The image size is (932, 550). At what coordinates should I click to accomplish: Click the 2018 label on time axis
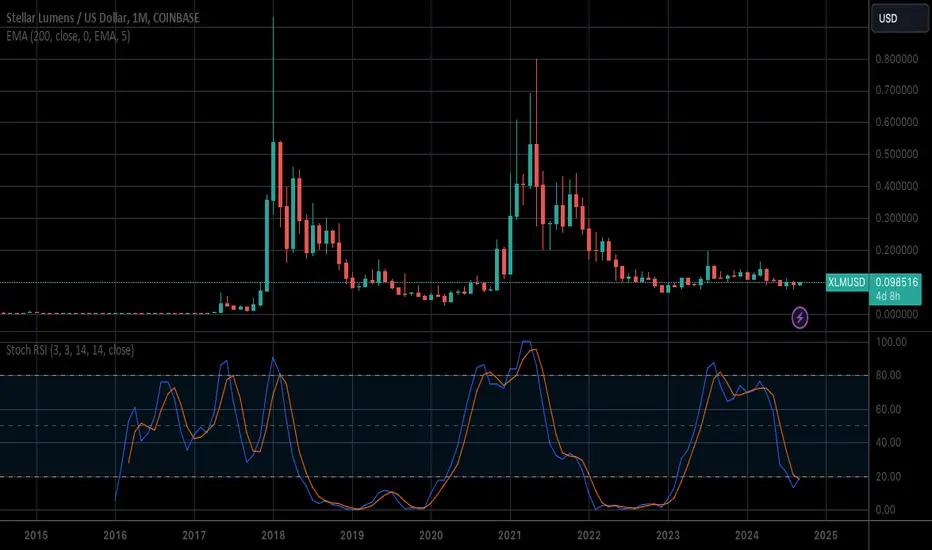click(x=273, y=535)
